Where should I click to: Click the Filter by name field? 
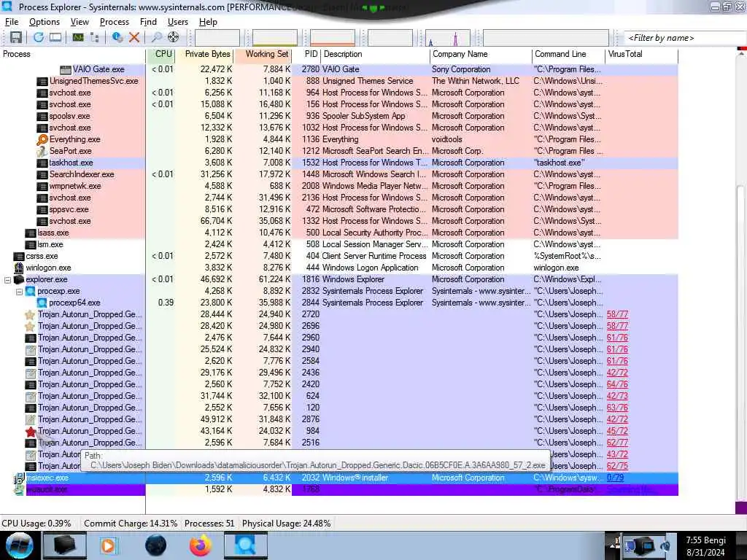point(685,38)
